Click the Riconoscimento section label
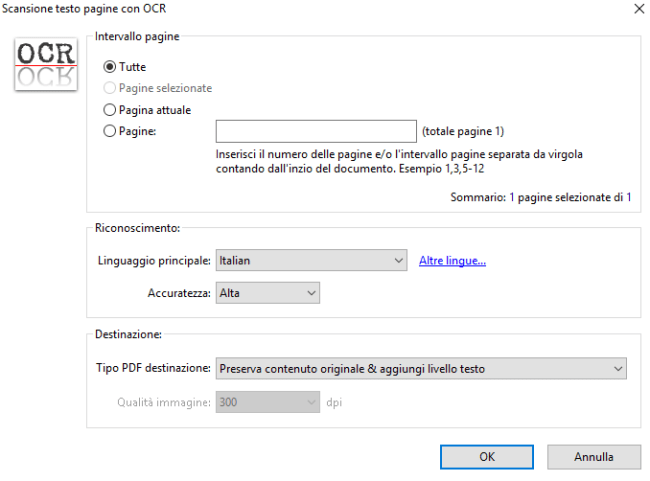This screenshot has width=650, height=481. tap(138, 228)
